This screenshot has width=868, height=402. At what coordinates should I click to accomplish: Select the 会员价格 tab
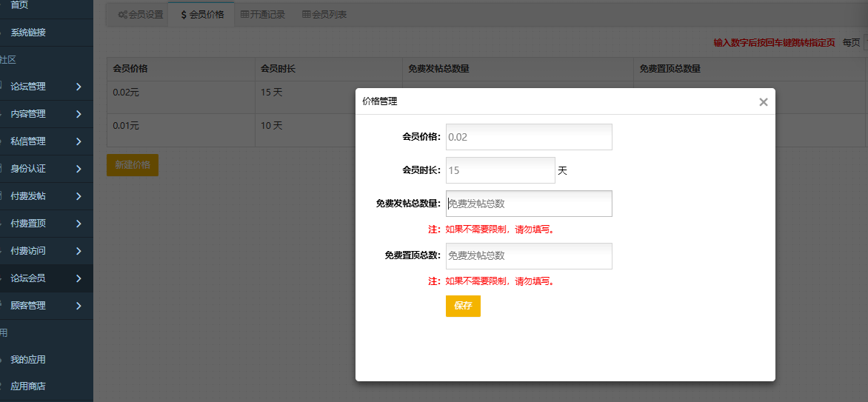202,14
